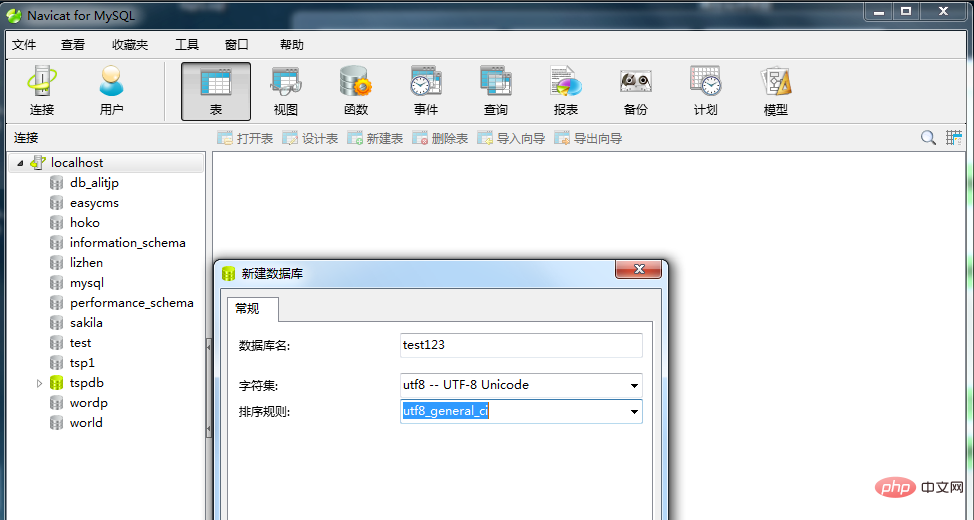
Task: Open the 计划 (Schedule) toolbar icon
Action: pos(706,91)
